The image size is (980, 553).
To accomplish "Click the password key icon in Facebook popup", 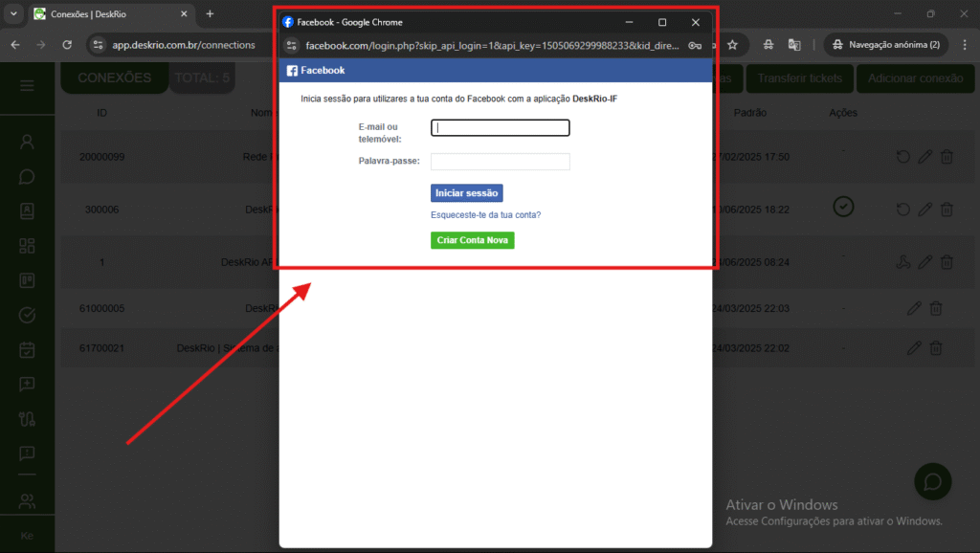I will pyautogui.click(x=695, y=46).
